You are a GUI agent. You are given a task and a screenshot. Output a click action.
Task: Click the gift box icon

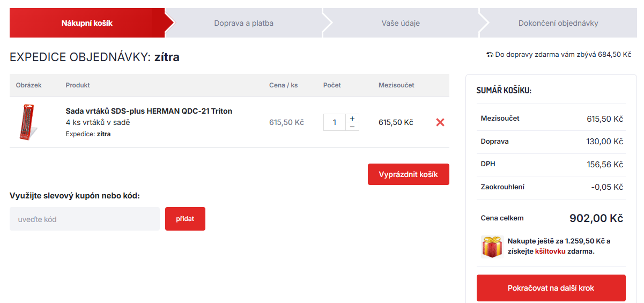click(x=492, y=246)
